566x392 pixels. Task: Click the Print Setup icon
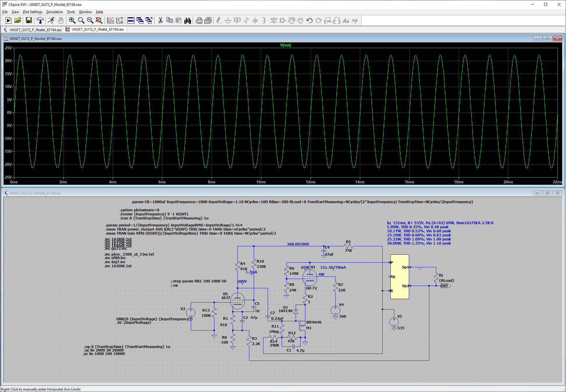(x=208, y=20)
